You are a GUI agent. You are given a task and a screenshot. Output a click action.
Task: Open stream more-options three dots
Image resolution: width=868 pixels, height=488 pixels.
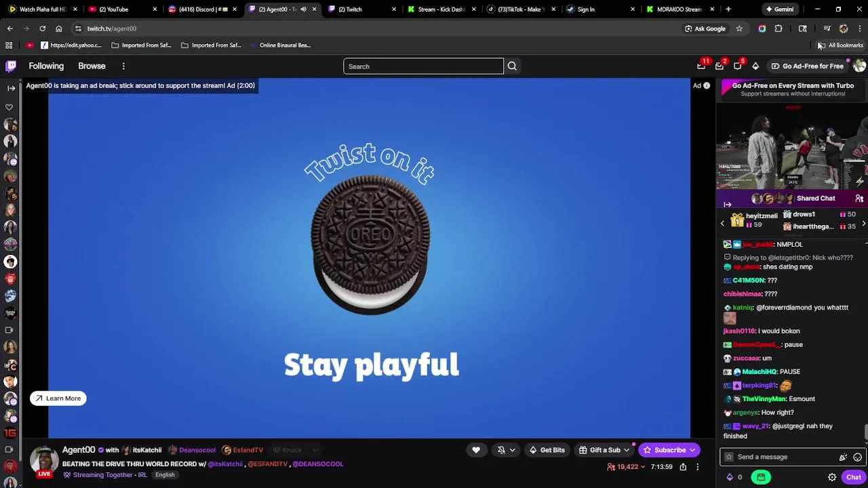[697, 467]
